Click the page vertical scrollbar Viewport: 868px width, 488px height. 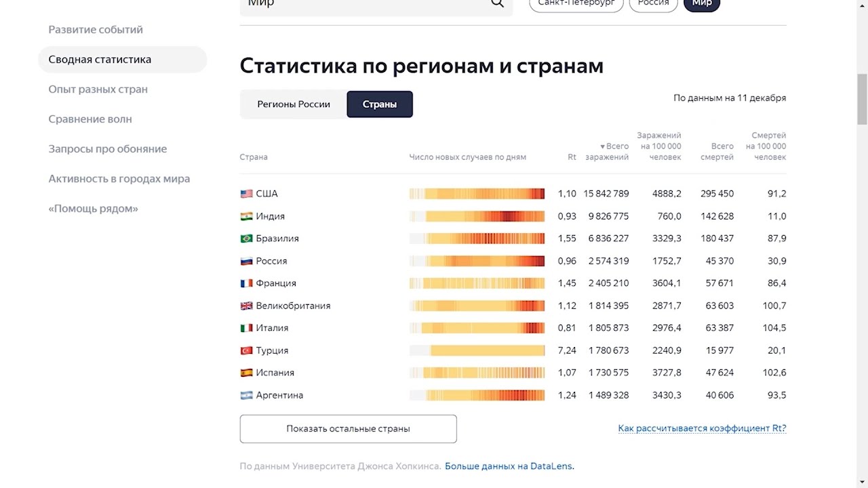tap(862, 98)
